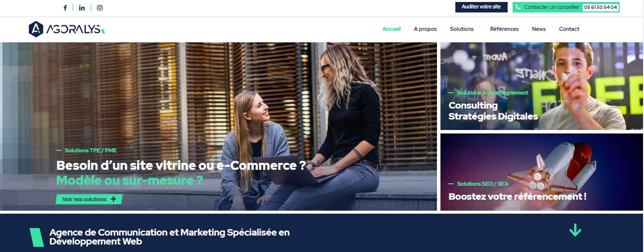This screenshot has width=644, height=252.
Task: Open the Références menu item
Action: coord(504,29)
